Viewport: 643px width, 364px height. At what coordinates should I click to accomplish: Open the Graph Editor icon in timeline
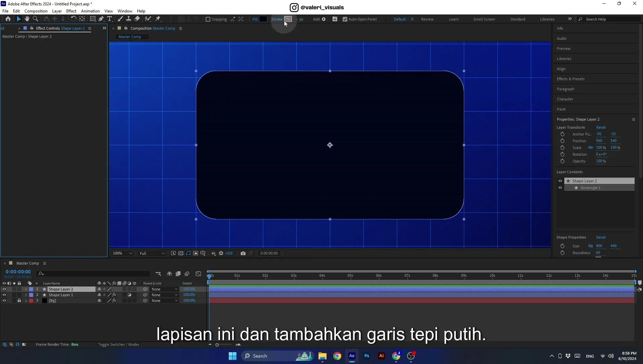point(199,274)
